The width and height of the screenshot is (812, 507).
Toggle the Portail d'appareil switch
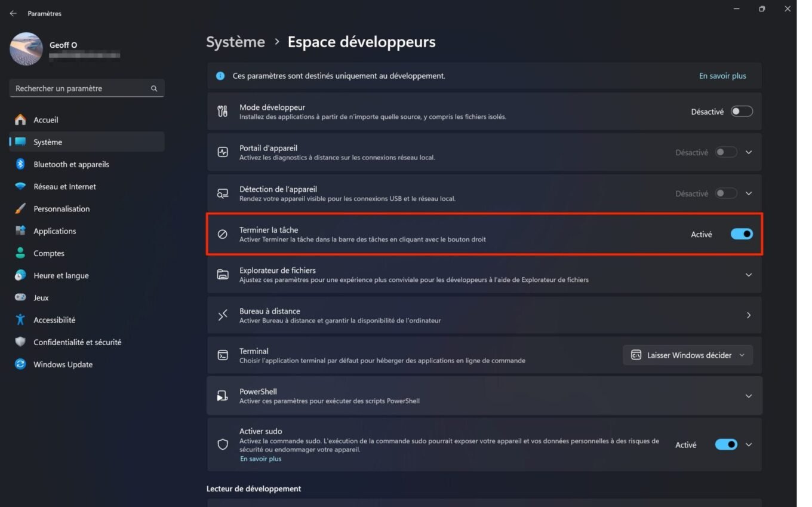click(726, 152)
